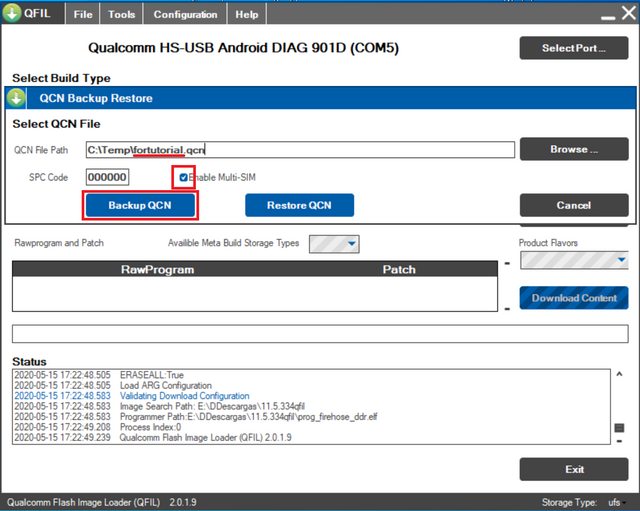Viewport: 640px width, 511px height.
Task: Click the Download Content button
Action: [x=573, y=298]
